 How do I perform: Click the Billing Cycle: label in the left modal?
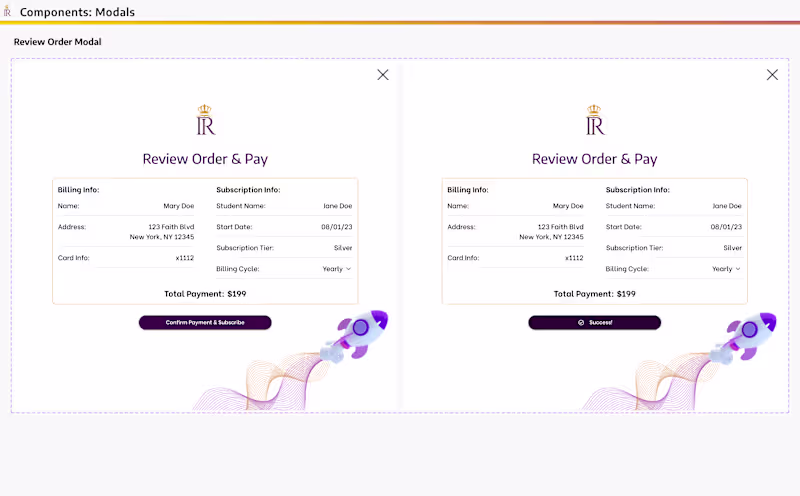(238, 269)
